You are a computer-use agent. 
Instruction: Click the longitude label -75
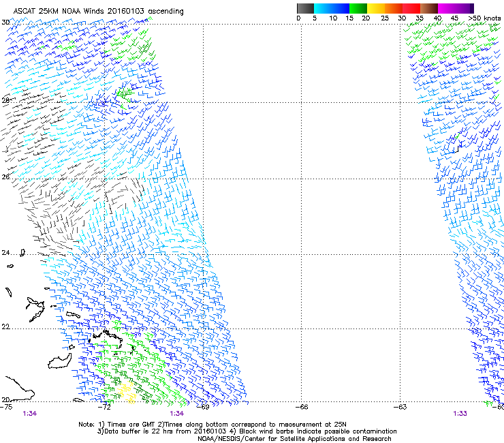coord(6,407)
